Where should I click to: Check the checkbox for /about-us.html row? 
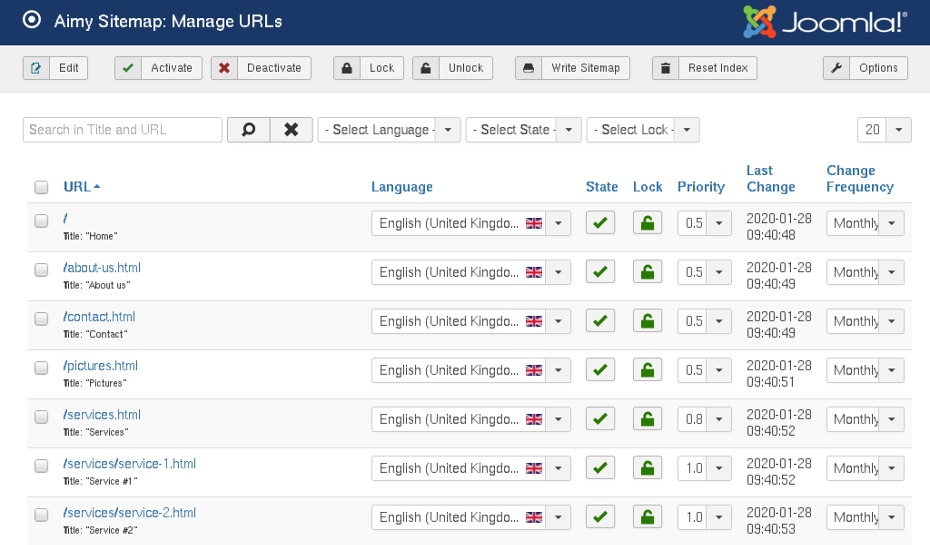coord(41,270)
